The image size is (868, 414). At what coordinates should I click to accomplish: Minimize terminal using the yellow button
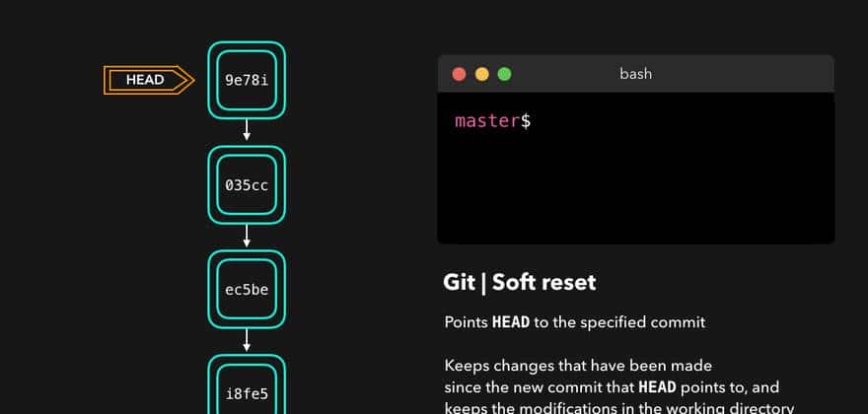pos(482,74)
